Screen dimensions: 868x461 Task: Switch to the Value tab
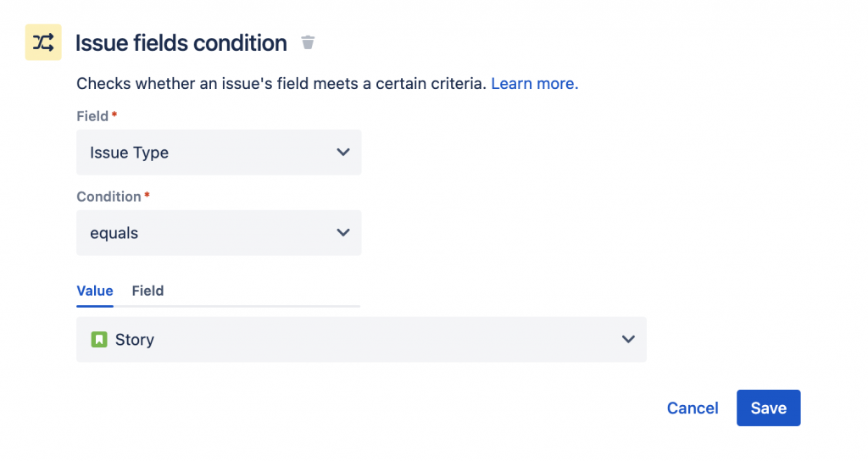click(x=95, y=291)
